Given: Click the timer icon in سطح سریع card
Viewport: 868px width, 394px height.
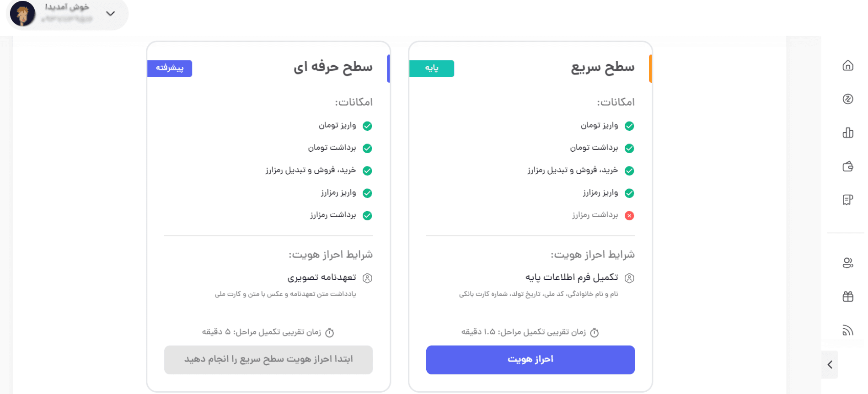Looking at the screenshot, I should pos(594,332).
